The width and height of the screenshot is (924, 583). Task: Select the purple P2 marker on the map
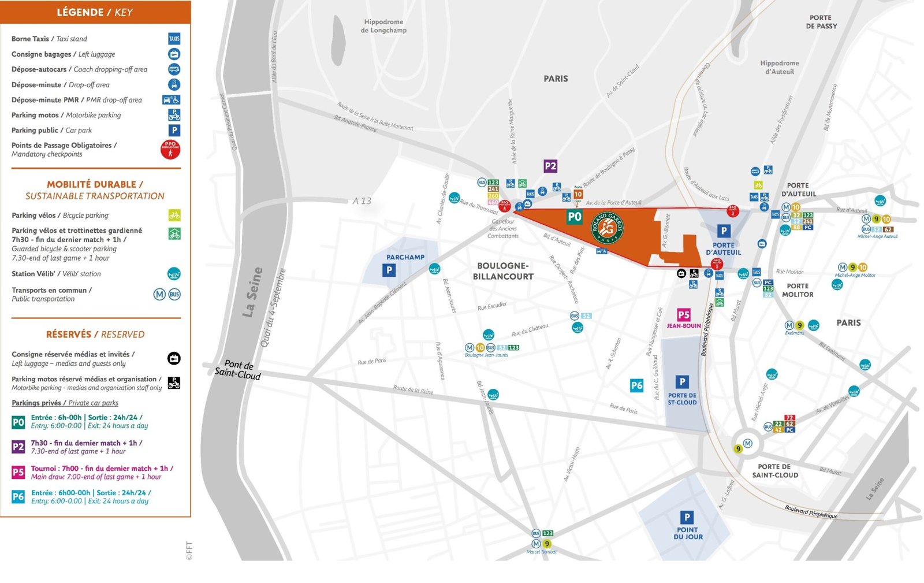[x=550, y=166]
